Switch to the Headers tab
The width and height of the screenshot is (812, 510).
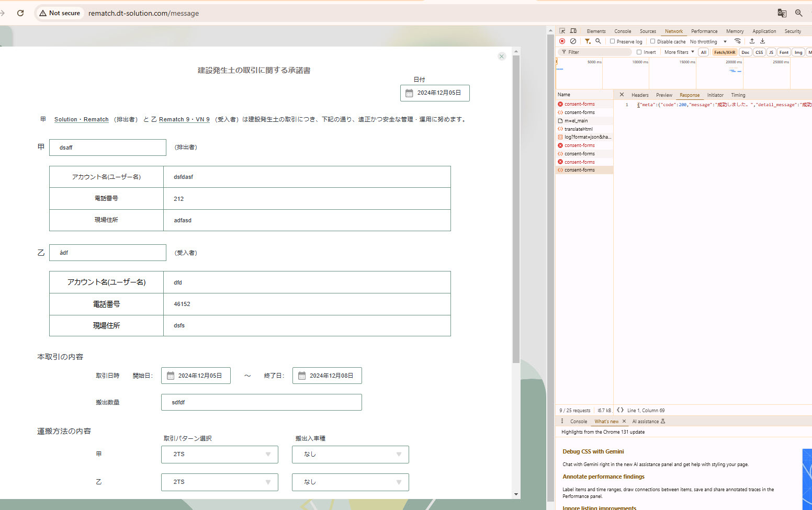click(640, 95)
